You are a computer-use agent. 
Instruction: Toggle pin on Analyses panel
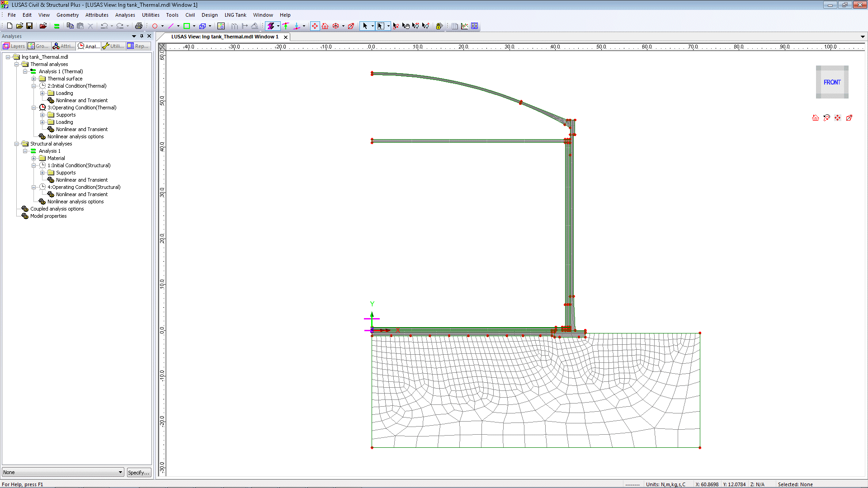(x=142, y=36)
